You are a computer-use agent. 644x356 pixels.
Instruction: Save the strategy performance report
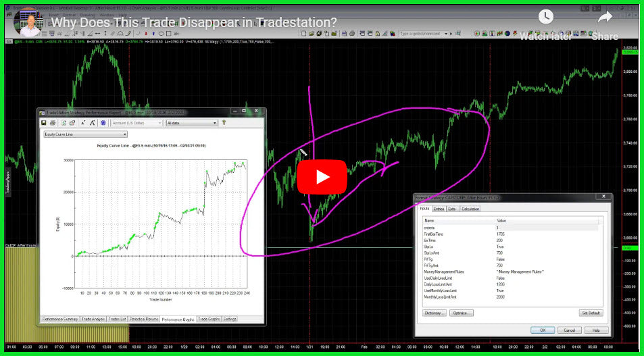click(43, 123)
